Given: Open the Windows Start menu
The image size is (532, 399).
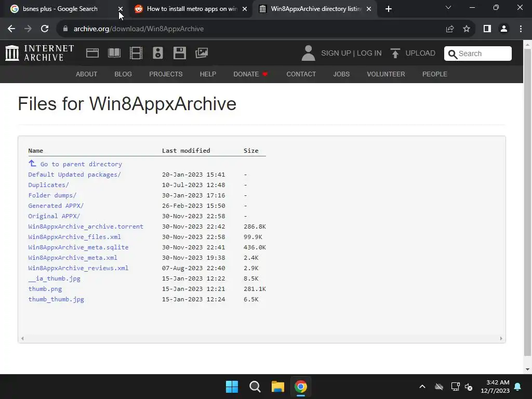Looking at the screenshot, I should click(x=232, y=387).
